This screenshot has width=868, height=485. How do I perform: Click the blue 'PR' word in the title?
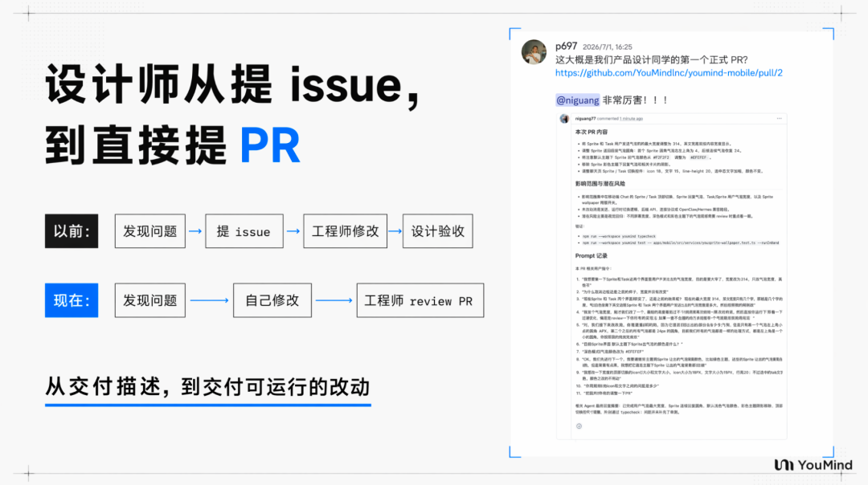270,146
